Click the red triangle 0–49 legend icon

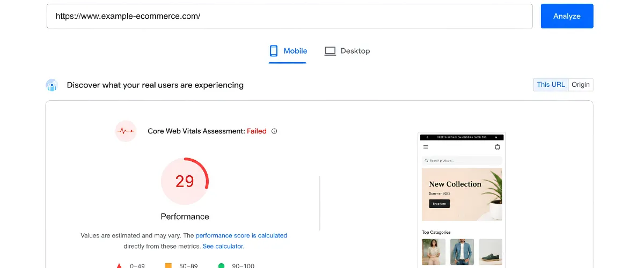click(119, 266)
